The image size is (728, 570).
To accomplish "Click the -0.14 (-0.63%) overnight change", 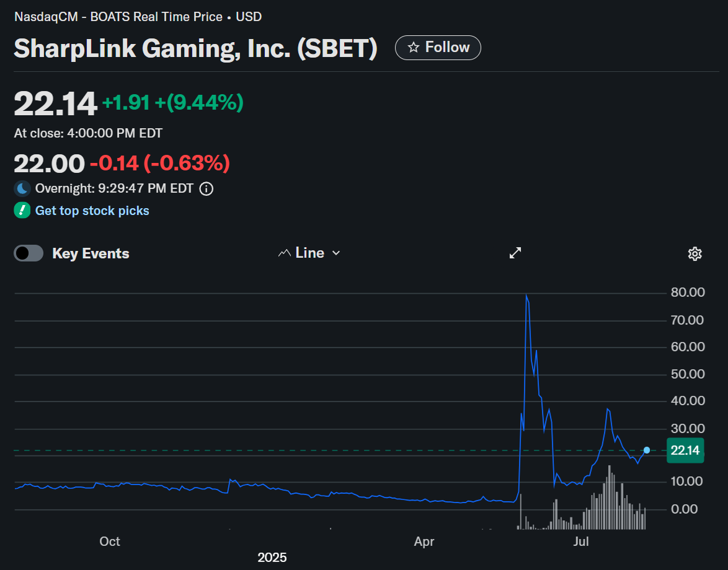I will point(160,163).
